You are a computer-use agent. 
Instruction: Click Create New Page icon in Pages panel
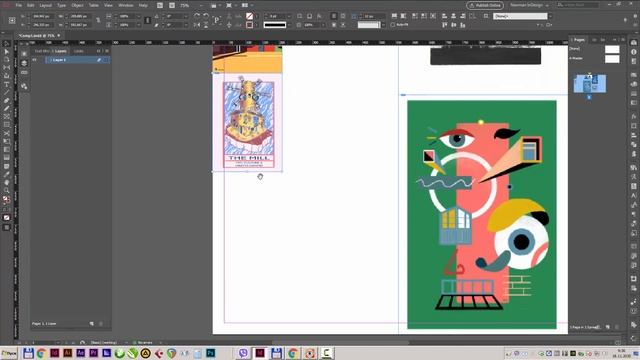[607, 327]
